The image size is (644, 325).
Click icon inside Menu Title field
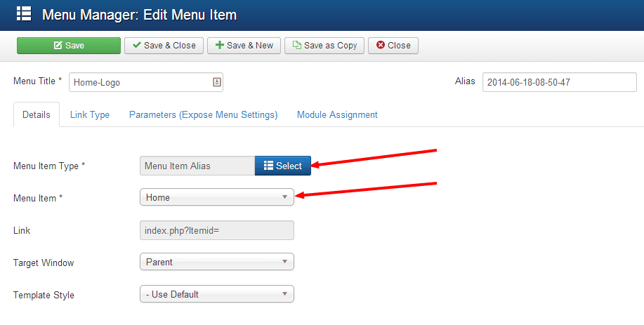216,82
